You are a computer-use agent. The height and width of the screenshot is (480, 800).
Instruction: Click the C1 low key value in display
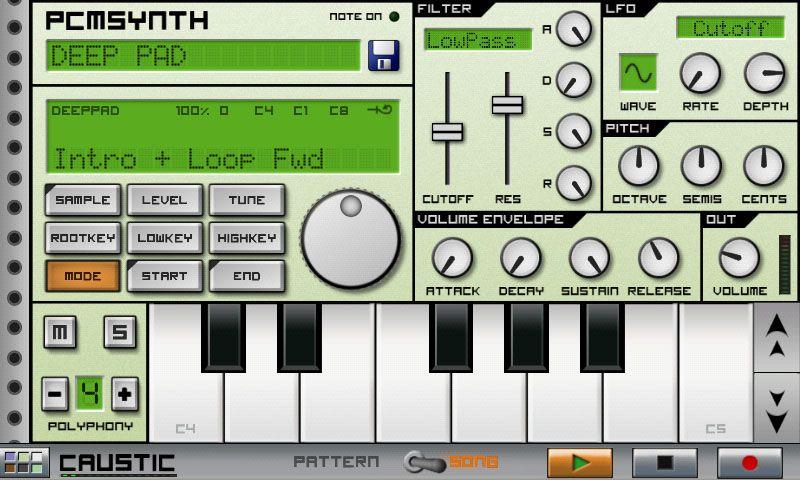(x=301, y=111)
